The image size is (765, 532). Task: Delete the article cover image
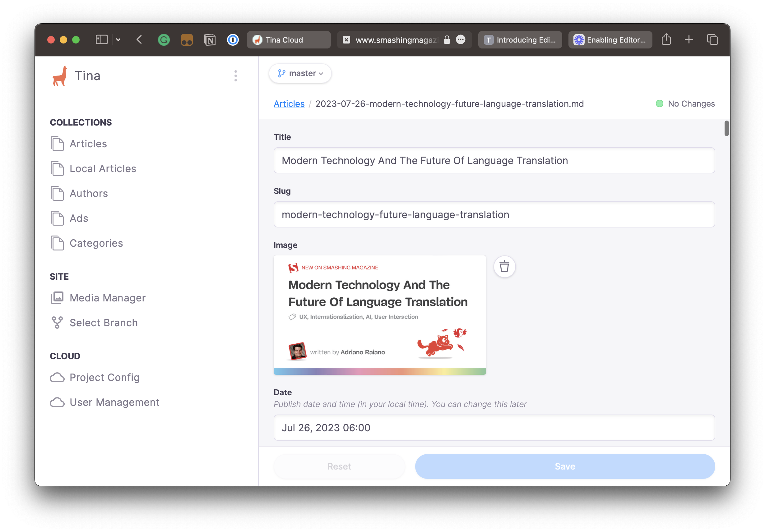504,266
